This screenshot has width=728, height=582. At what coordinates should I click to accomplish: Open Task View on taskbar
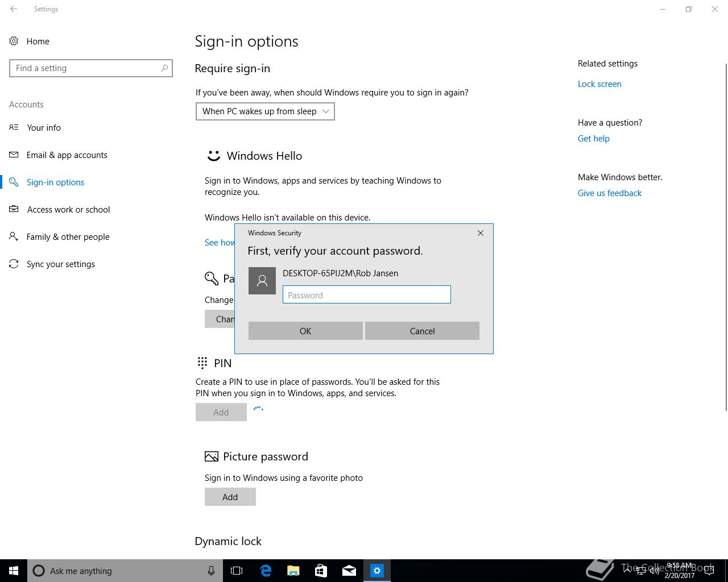point(237,571)
